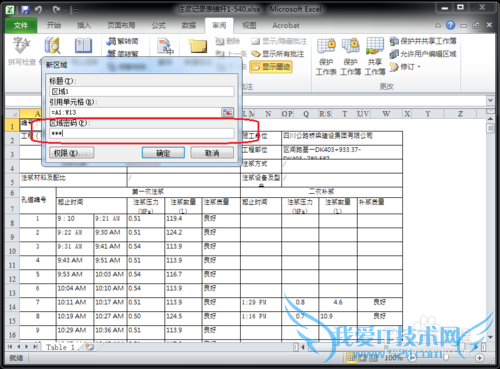
Task: Expand the formula bar with its arrow
Action: point(490,100)
